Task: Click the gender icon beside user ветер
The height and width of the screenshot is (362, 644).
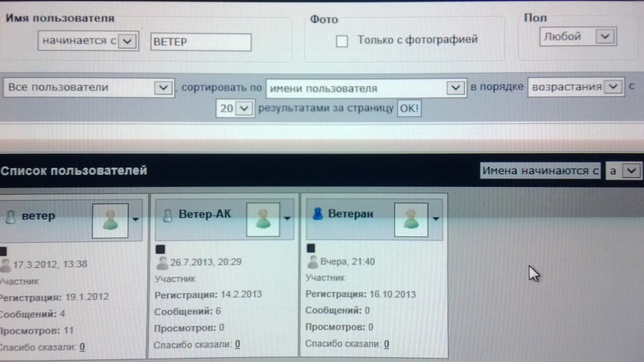Action: click(9, 217)
